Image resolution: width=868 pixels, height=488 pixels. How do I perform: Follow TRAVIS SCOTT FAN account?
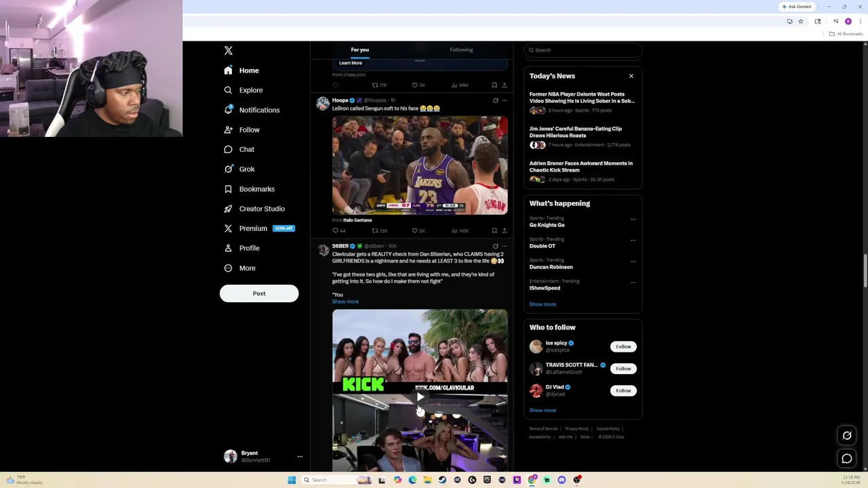point(623,369)
